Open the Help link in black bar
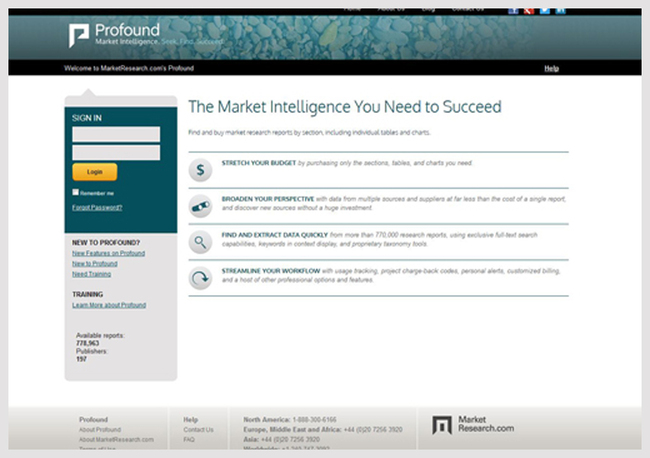650x458 pixels. pos(551,68)
